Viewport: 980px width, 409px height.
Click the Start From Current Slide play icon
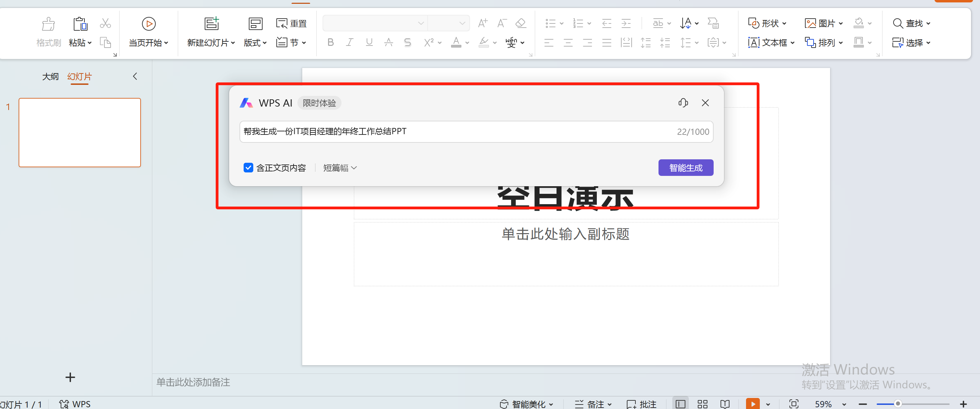pyautogui.click(x=149, y=23)
